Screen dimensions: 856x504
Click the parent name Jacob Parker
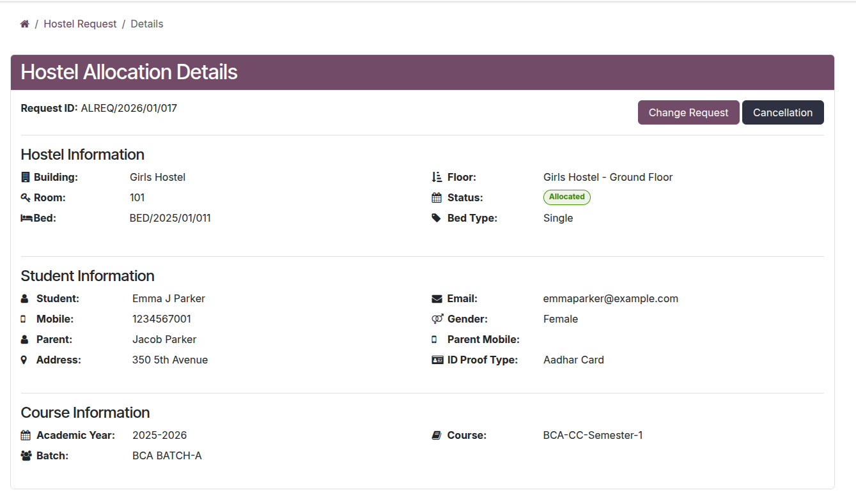click(164, 340)
